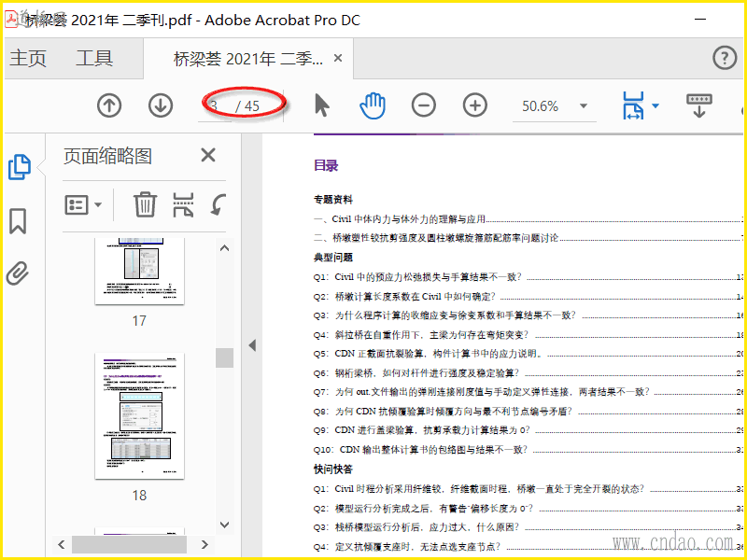Image resolution: width=747 pixels, height=560 pixels.
Task: Open Q1 预应力松弛损失 entry
Action: click(x=528, y=277)
